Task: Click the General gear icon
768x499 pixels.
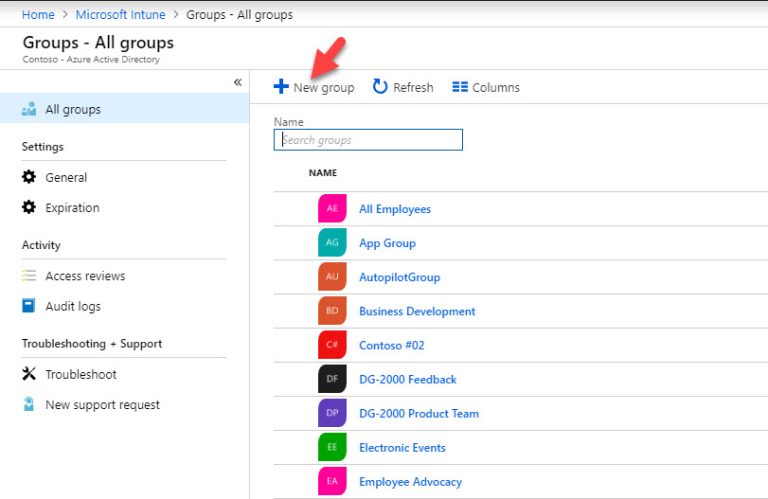Action: pos(29,177)
